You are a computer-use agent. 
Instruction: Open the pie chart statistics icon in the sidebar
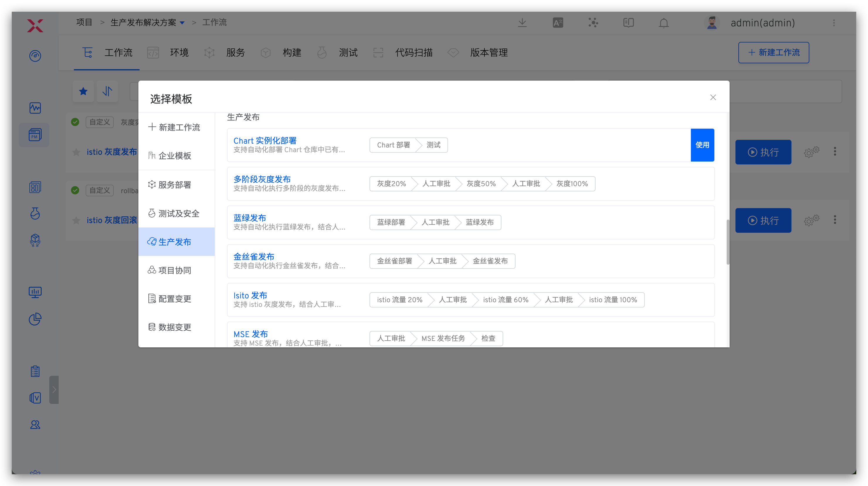[35, 319]
